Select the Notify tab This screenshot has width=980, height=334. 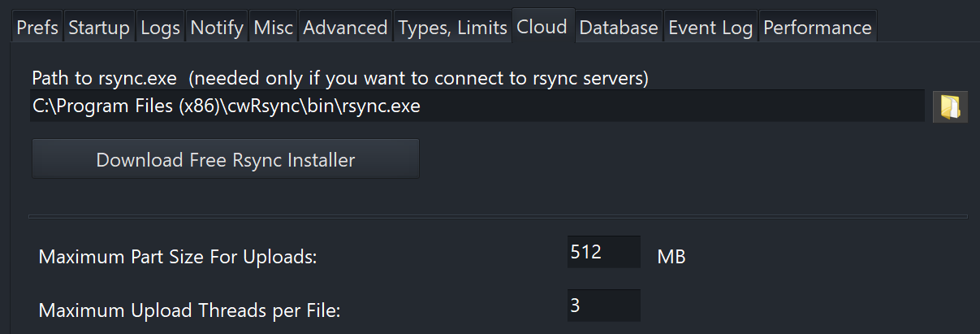tap(217, 28)
